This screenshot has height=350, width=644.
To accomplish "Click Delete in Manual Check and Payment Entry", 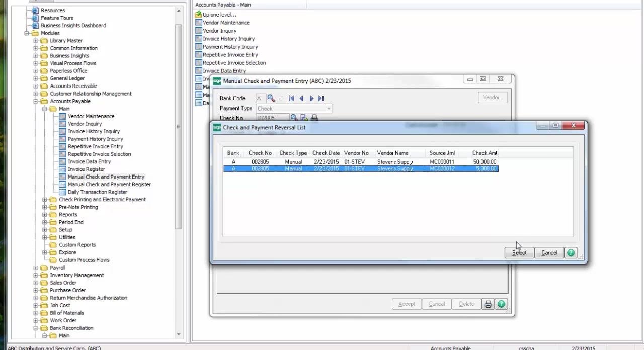I will click(466, 304).
